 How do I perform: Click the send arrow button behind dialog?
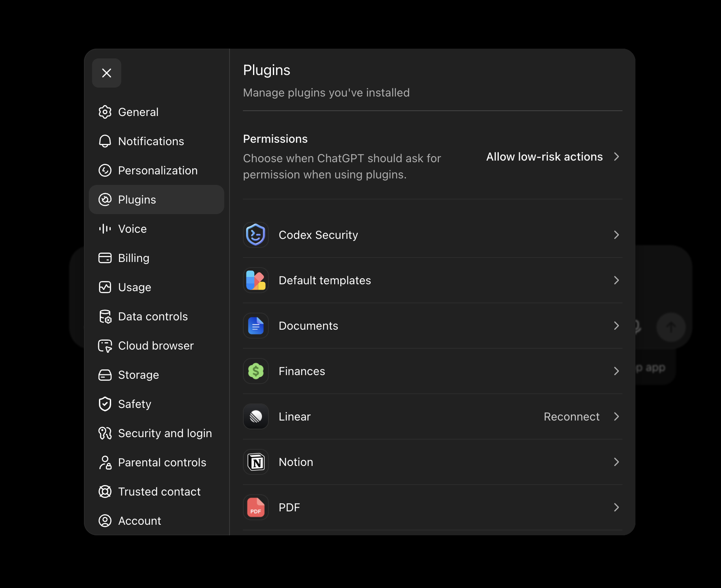click(671, 327)
